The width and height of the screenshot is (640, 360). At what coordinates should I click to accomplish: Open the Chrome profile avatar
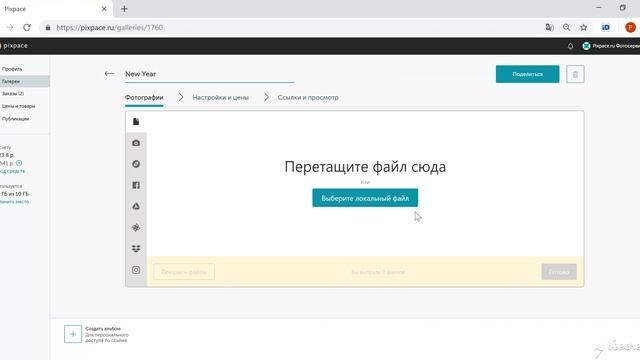coord(630,27)
